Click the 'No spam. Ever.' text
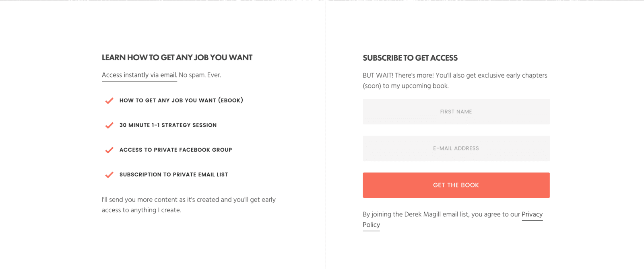This screenshot has height=269, width=644. point(200,75)
